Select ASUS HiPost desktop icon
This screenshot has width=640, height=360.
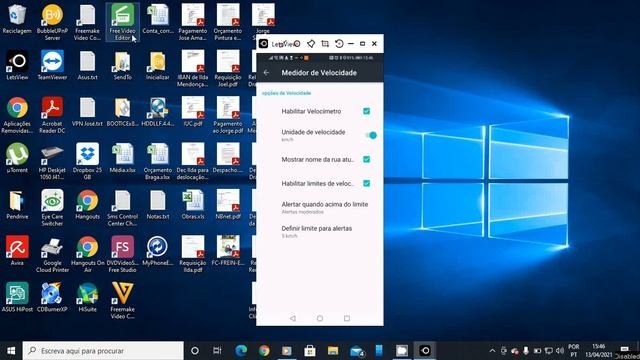[17, 297]
